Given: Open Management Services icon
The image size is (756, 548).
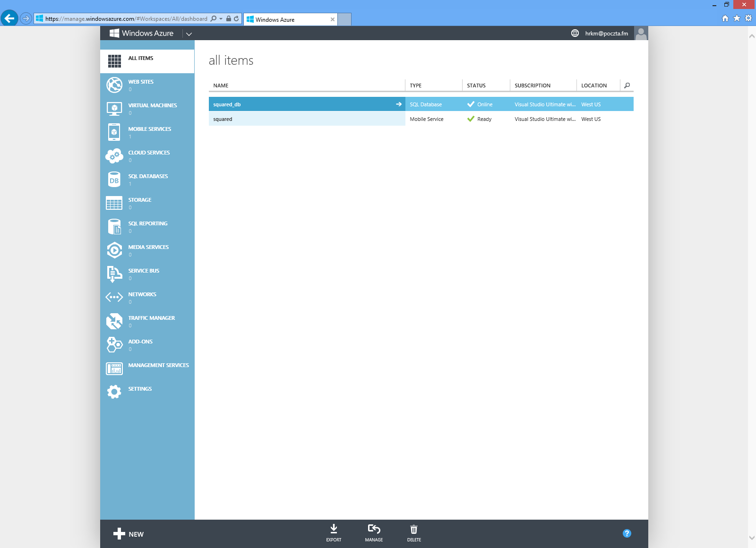Looking at the screenshot, I should coord(114,368).
